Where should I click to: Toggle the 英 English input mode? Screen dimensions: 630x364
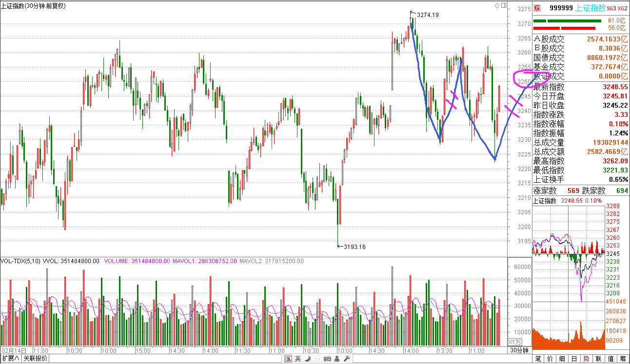point(297,359)
